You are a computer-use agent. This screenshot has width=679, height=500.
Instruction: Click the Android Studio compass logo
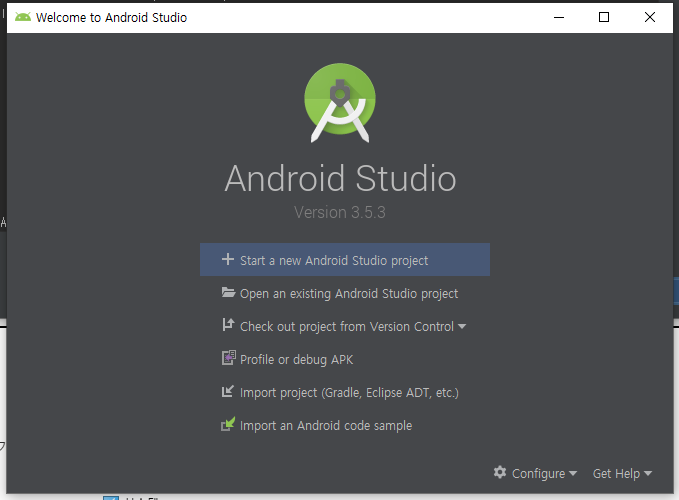pos(340,103)
